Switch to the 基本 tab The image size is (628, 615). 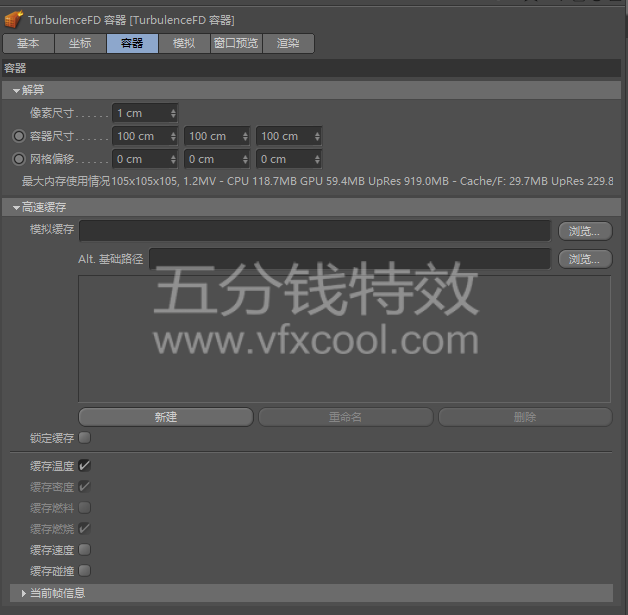(28, 43)
